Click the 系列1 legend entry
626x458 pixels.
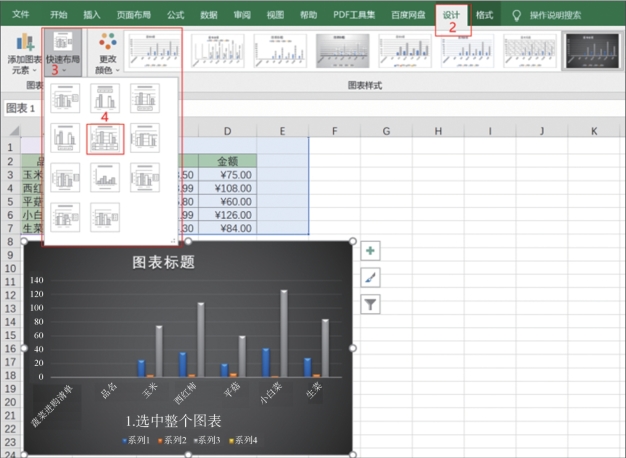pyautogui.click(x=136, y=440)
